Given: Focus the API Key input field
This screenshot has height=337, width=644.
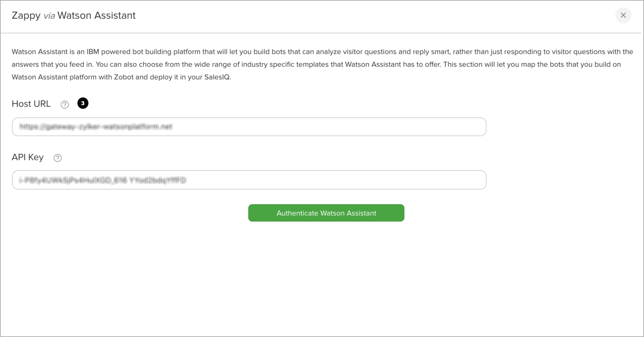Looking at the screenshot, I should pyautogui.click(x=249, y=180).
